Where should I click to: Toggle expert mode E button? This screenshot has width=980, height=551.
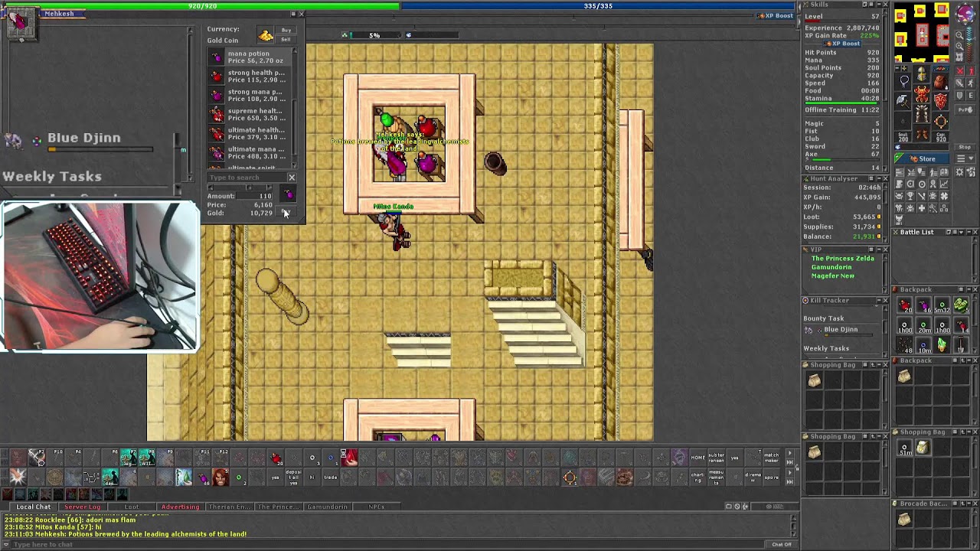(971, 96)
